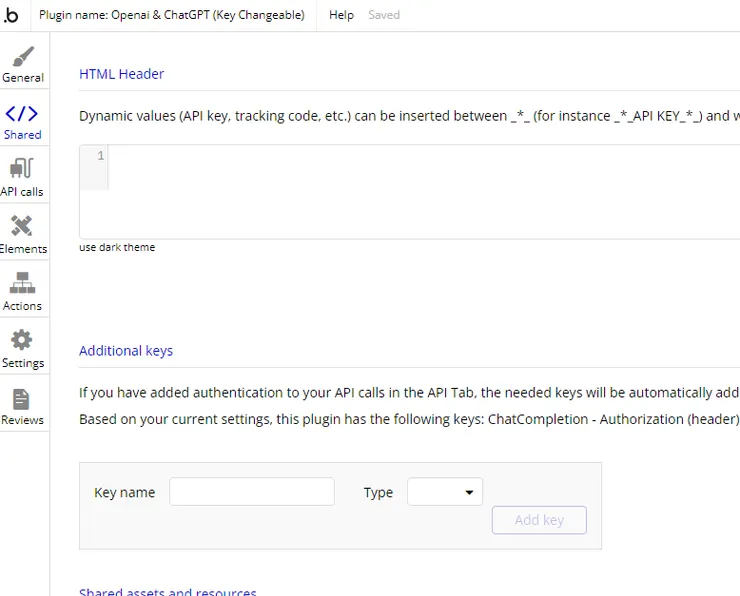This screenshot has height=596, width=740.
Task: Open the Reviews document icon
Action: (x=21, y=399)
